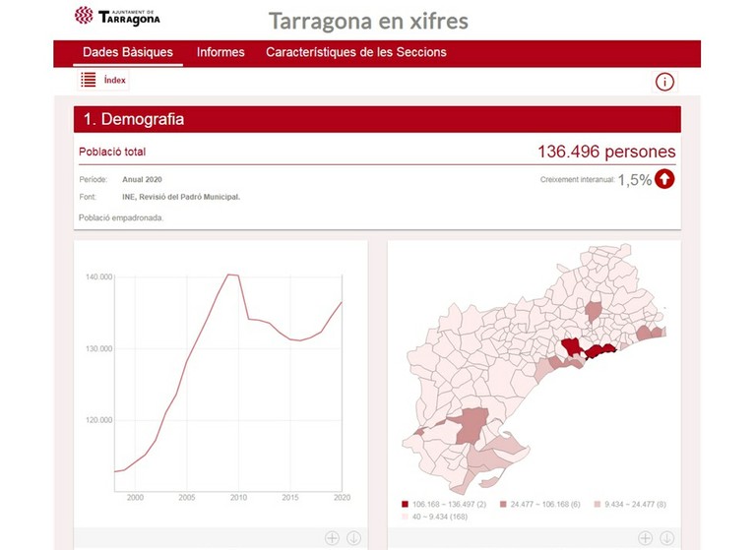Viewport: 756px width, 550px height.
Task: Click download arrow under line chart
Action: pyautogui.click(x=353, y=538)
